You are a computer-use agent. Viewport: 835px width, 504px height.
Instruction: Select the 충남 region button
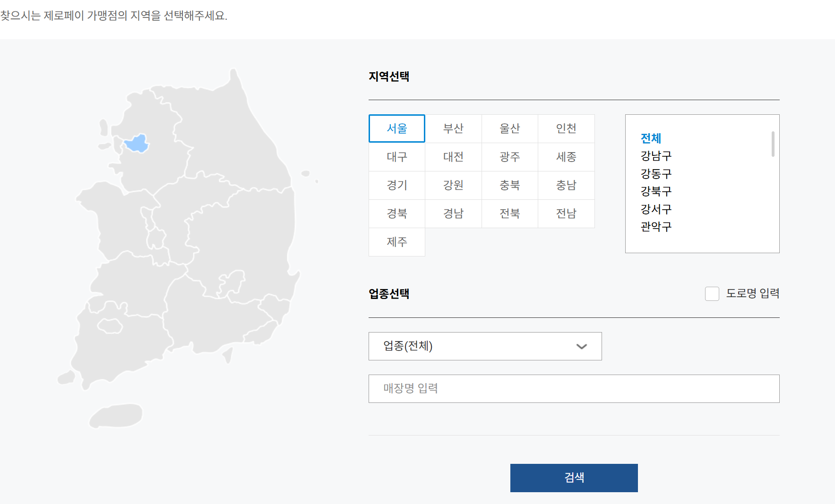(566, 185)
